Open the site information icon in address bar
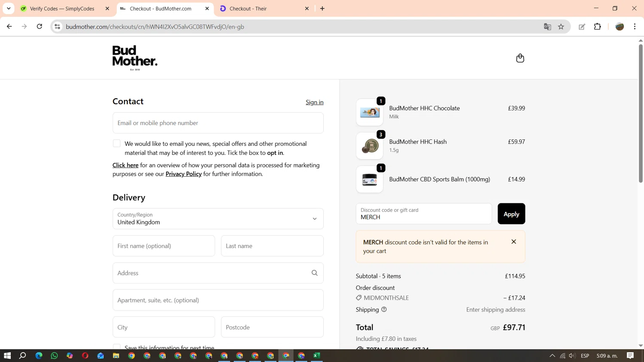 click(57, 27)
